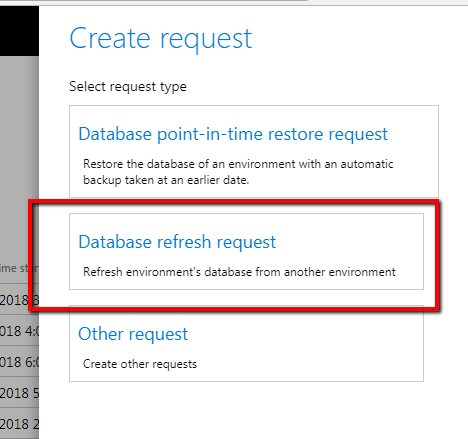Screen dimensions: 468x439
Task: Click the 'Restore the database of an environment' description
Action: coord(238,172)
